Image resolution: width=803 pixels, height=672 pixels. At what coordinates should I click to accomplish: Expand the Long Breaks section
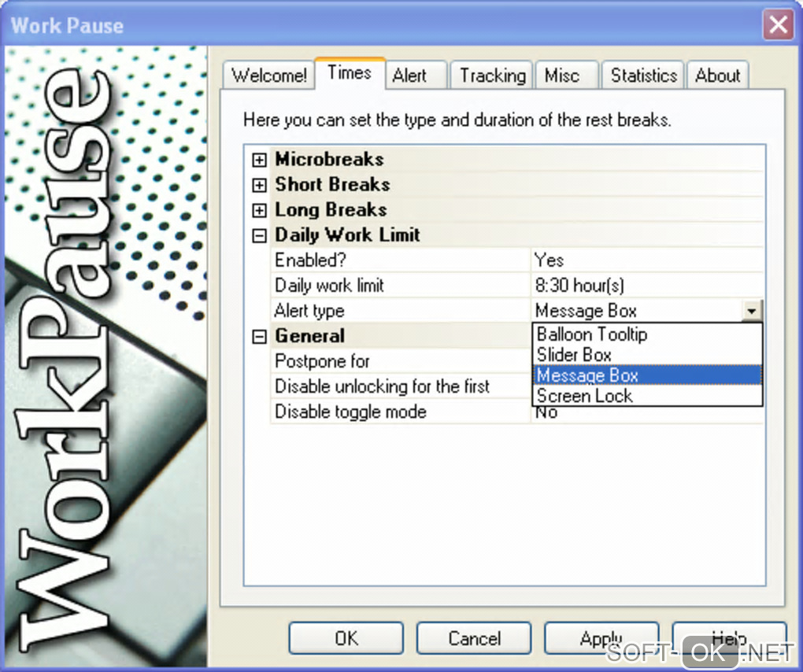[259, 210]
